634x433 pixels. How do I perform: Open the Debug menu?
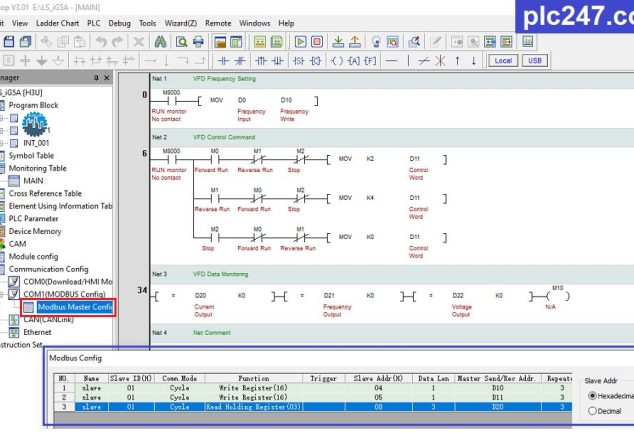point(119,23)
